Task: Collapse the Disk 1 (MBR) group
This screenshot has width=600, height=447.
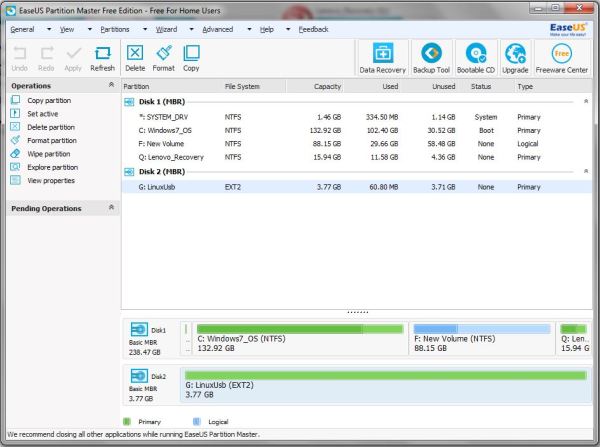Action: point(586,101)
